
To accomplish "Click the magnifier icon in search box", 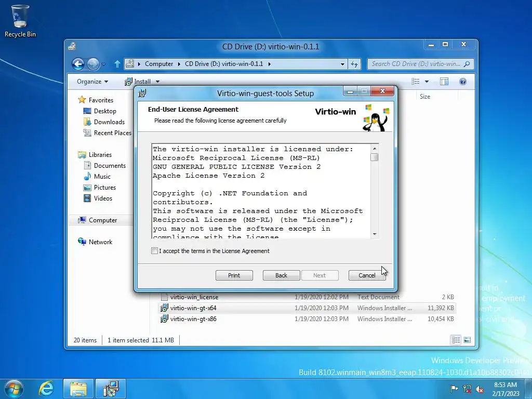I will [x=467, y=64].
